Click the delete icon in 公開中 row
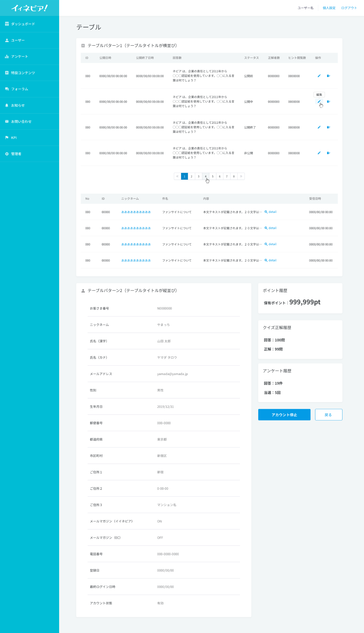Screen dimensions: 364x633 point(328,102)
